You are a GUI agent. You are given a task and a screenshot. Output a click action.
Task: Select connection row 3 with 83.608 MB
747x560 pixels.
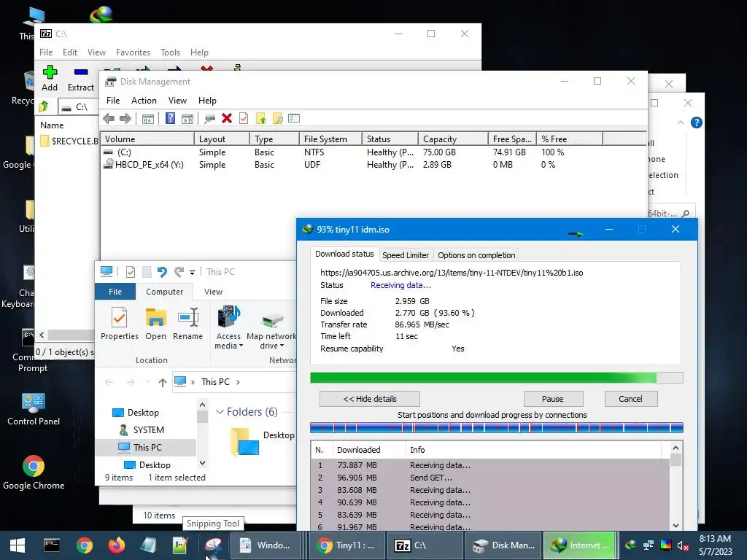coord(489,490)
